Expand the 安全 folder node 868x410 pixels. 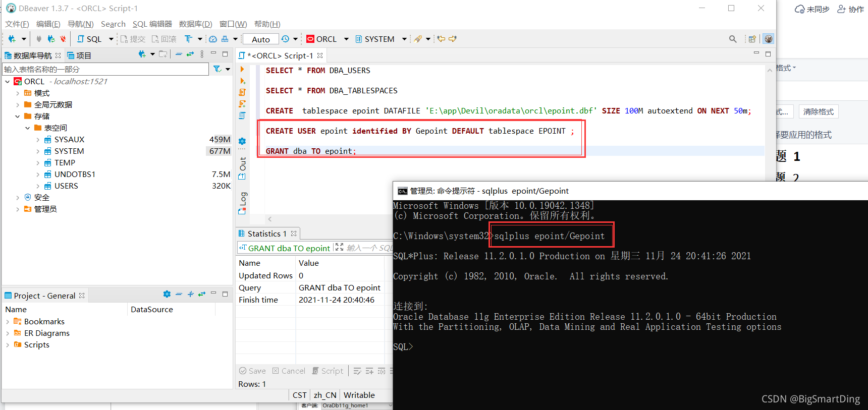[18, 198]
